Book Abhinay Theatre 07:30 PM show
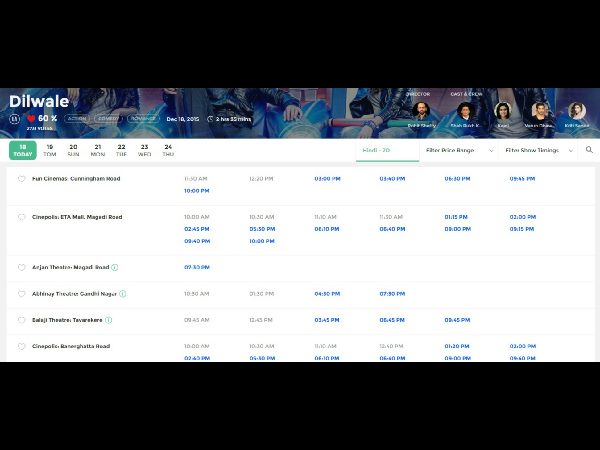The width and height of the screenshot is (600, 450). click(x=392, y=294)
